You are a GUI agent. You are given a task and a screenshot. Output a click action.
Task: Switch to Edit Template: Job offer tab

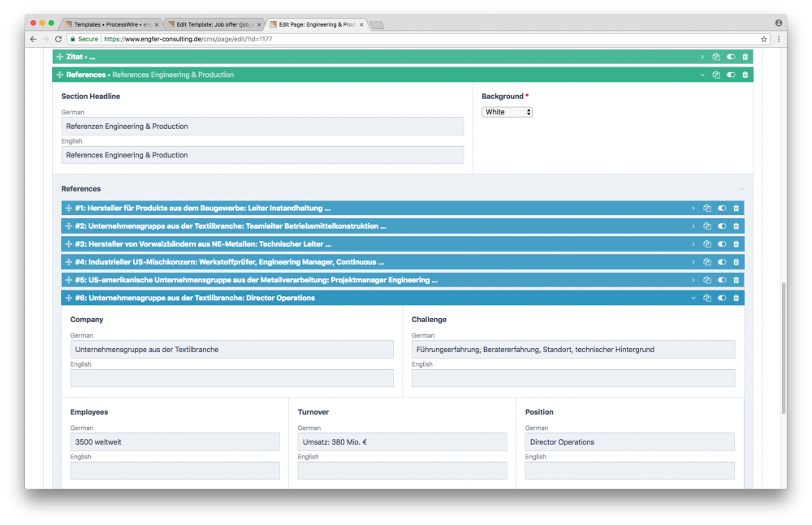213,24
